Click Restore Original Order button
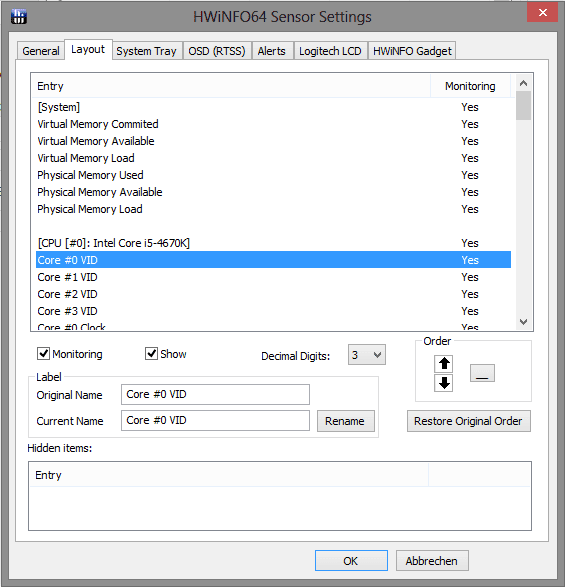 469,421
